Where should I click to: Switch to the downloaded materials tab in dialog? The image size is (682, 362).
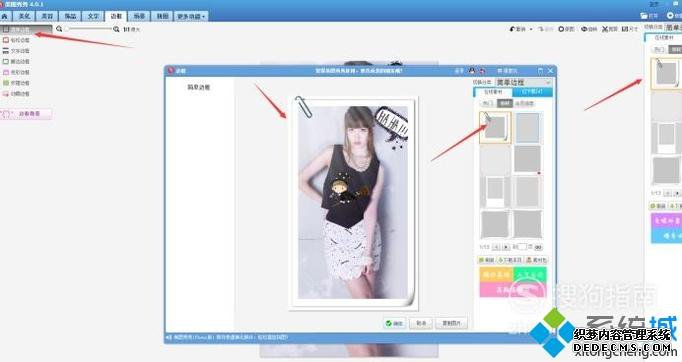(533, 92)
